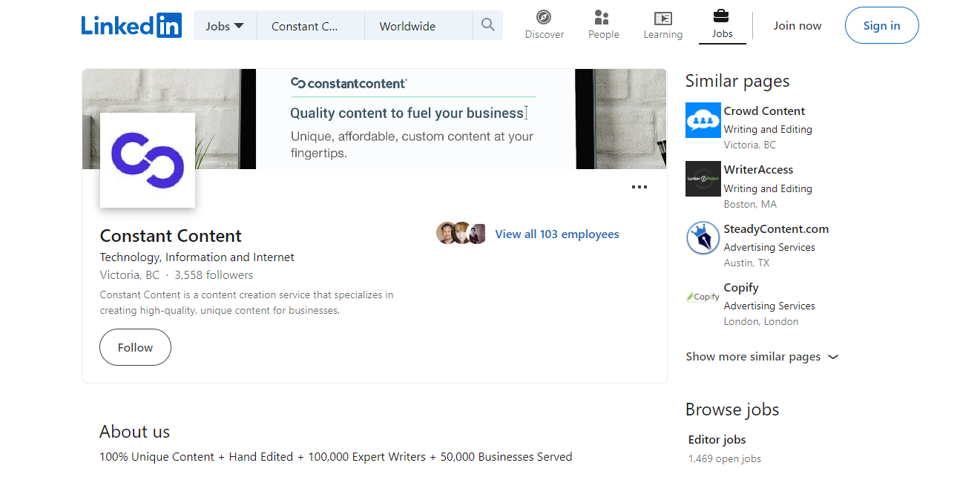Click the company description starting 'Constant Content is'
980x477 pixels.
click(x=247, y=303)
